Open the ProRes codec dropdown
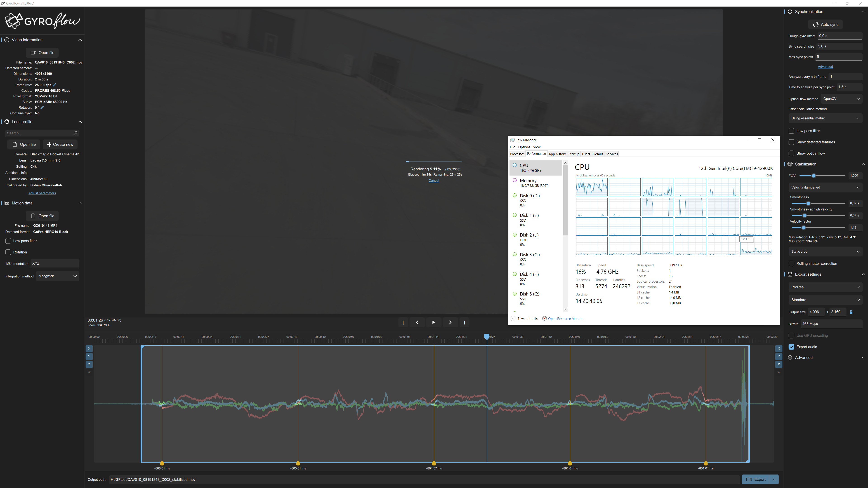 pyautogui.click(x=825, y=287)
